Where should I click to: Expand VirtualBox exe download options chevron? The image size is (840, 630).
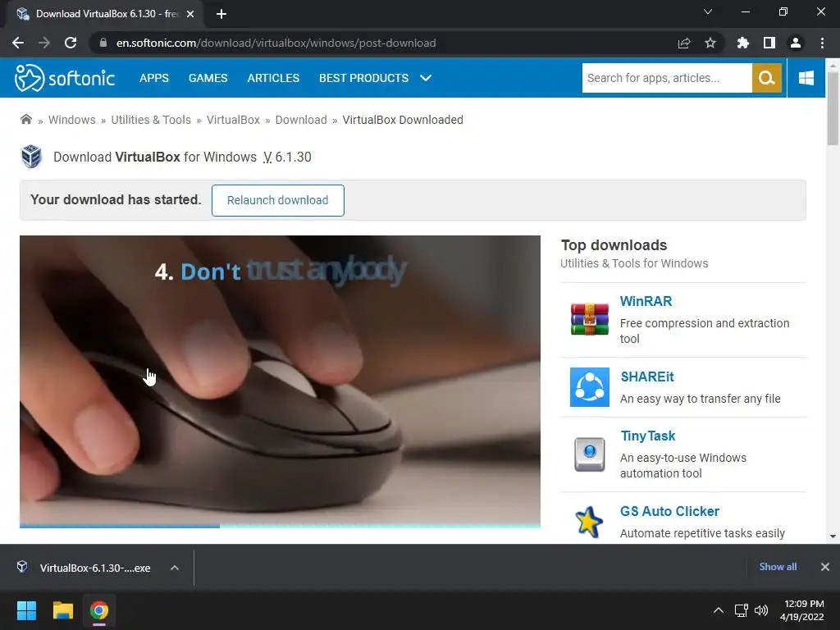[x=175, y=568]
